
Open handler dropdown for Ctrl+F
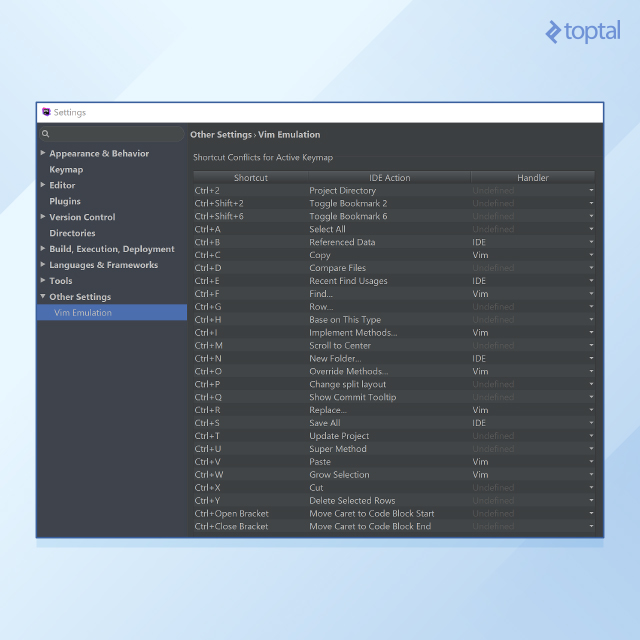pyautogui.click(x=591, y=293)
